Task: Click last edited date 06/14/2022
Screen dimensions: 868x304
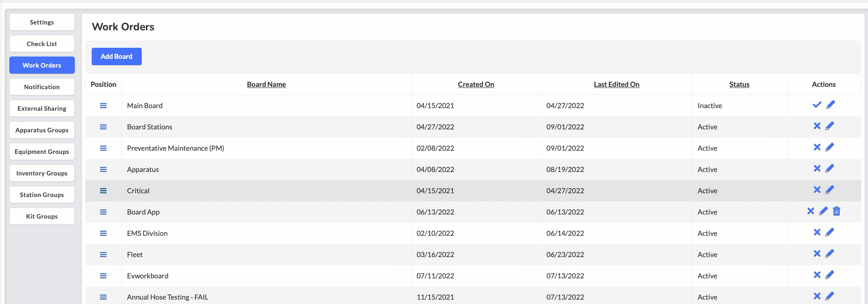Action: coord(565,233)
